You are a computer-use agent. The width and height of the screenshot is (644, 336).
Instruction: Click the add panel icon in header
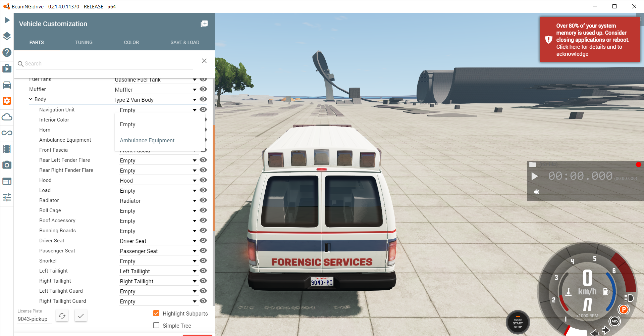point(204,24)
